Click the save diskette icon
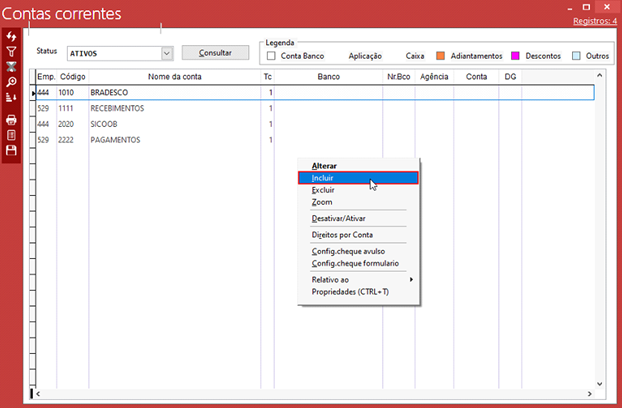The image size is (622, 408). 11,150
